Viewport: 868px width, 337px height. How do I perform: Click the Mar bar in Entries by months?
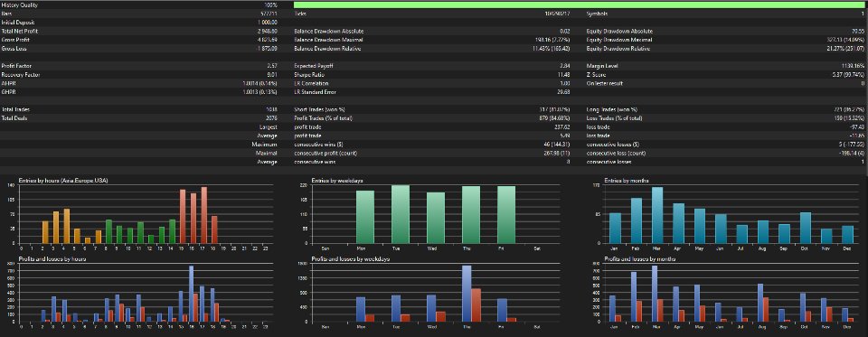(657, 215)
